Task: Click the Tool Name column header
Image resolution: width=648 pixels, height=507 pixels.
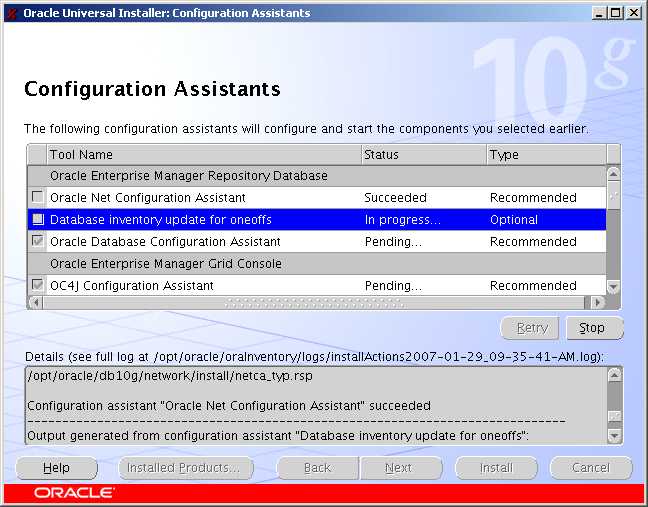Action: tap(203, 155)
